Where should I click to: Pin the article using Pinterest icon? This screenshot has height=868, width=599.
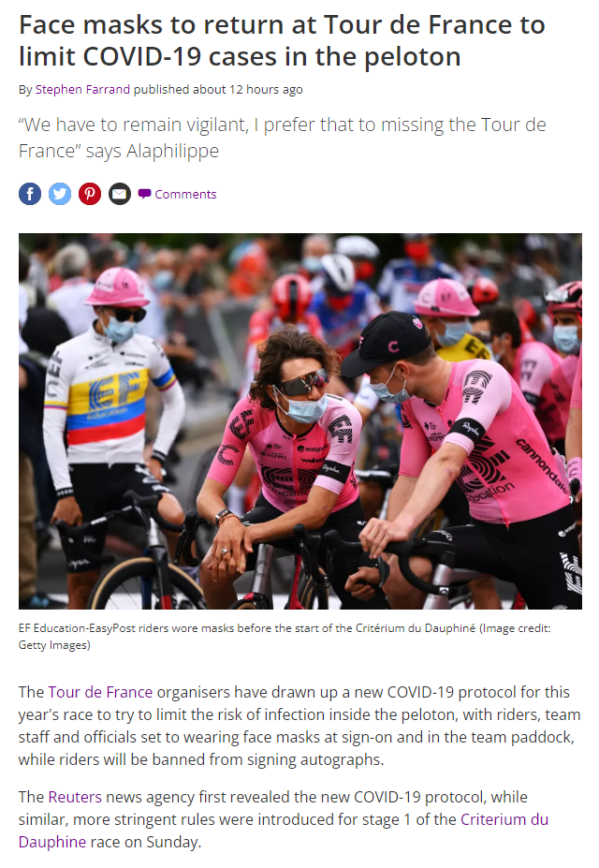pos(90,194)
